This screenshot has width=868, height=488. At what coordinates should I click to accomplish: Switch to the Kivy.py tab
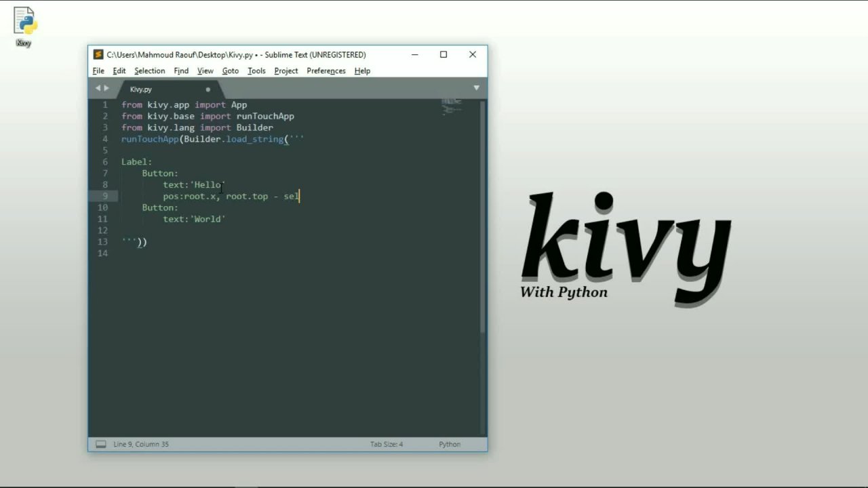[141, 89]
